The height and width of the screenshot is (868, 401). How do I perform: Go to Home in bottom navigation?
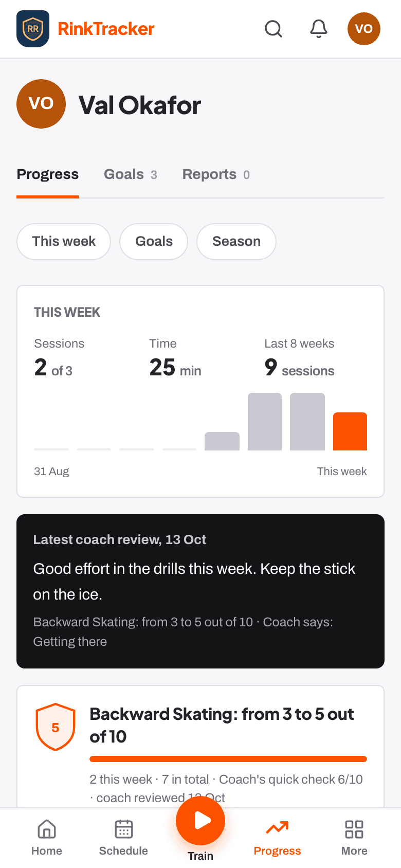(47, 838)
